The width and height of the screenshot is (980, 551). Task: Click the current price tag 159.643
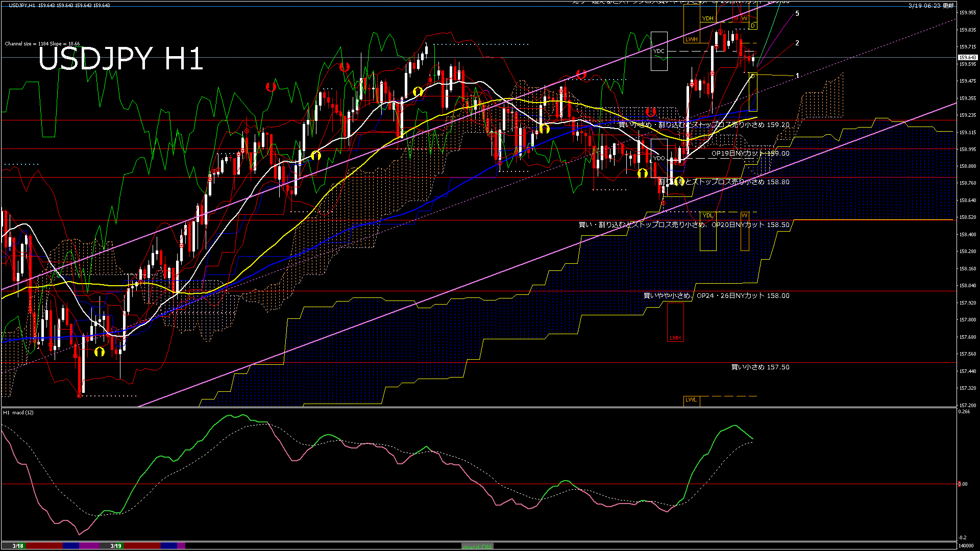pos(968,58)
